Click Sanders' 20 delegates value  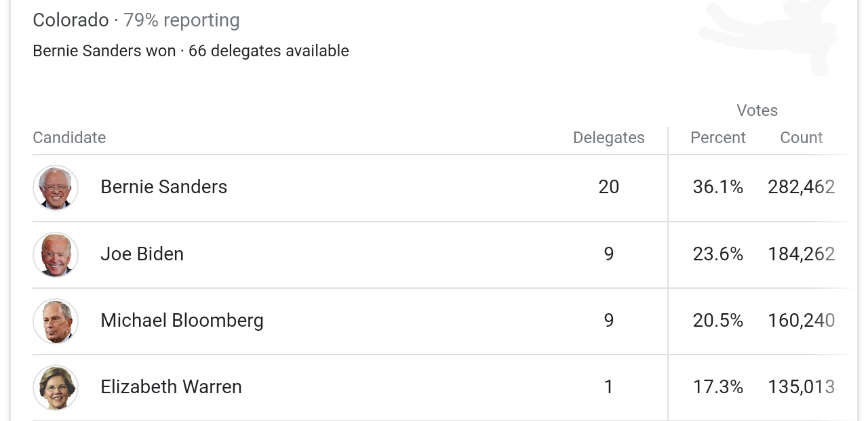[608, 186]
